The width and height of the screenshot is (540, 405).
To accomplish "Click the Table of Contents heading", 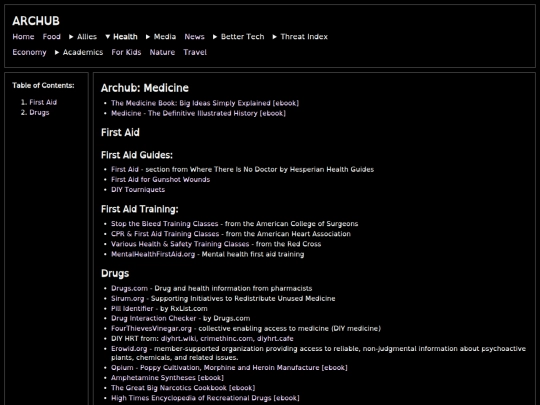I will coord(43,85).
